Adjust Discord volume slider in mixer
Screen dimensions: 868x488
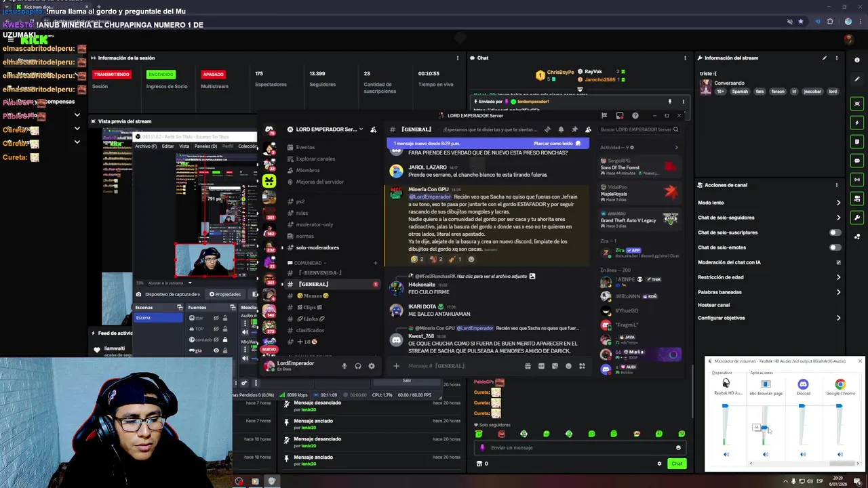pos(802,406)
